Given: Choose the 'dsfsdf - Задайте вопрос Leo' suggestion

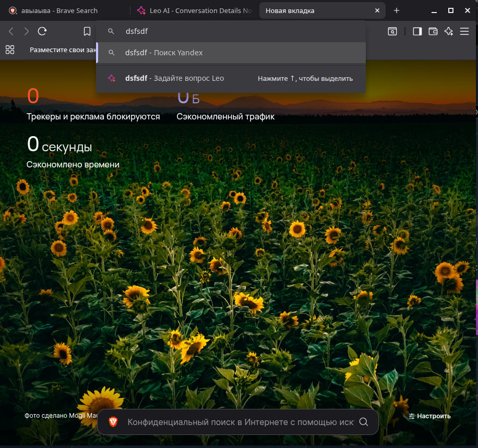Looking at the screenshot, I should [x=231, y=78].
